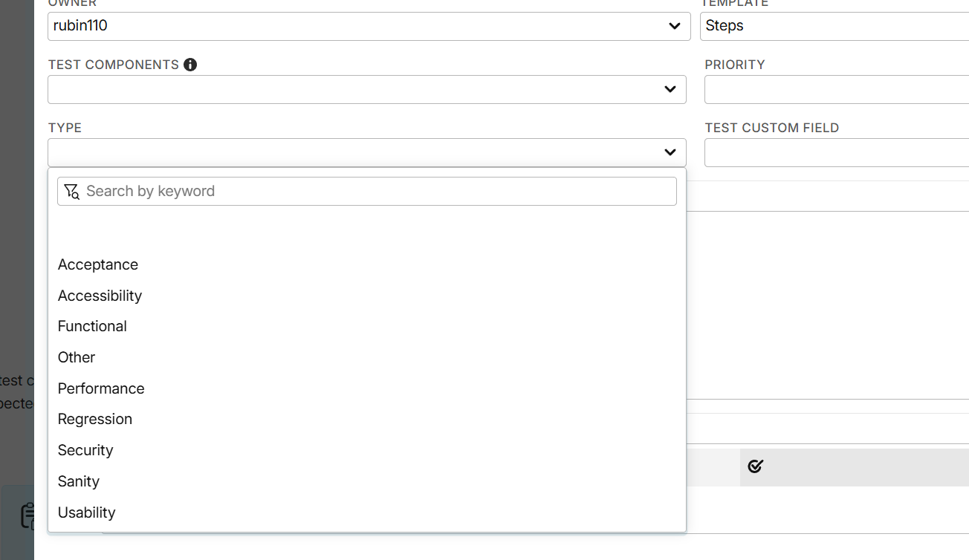
Task: Click the Search by keyword field
Action: 379,192
